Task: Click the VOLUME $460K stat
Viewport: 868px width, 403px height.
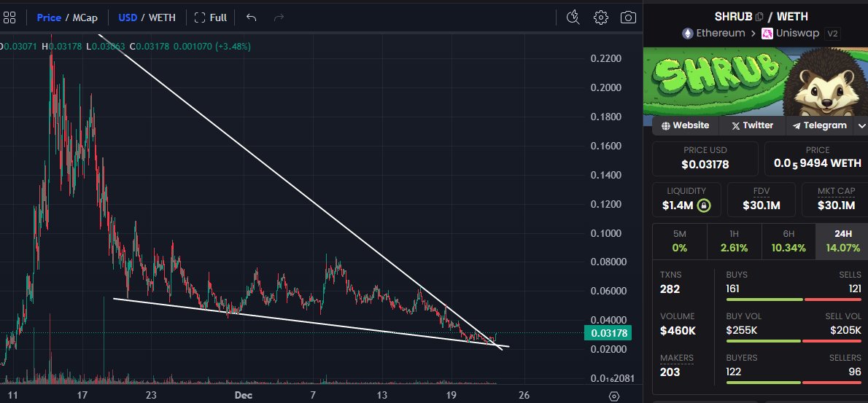Action: (678, 324)
